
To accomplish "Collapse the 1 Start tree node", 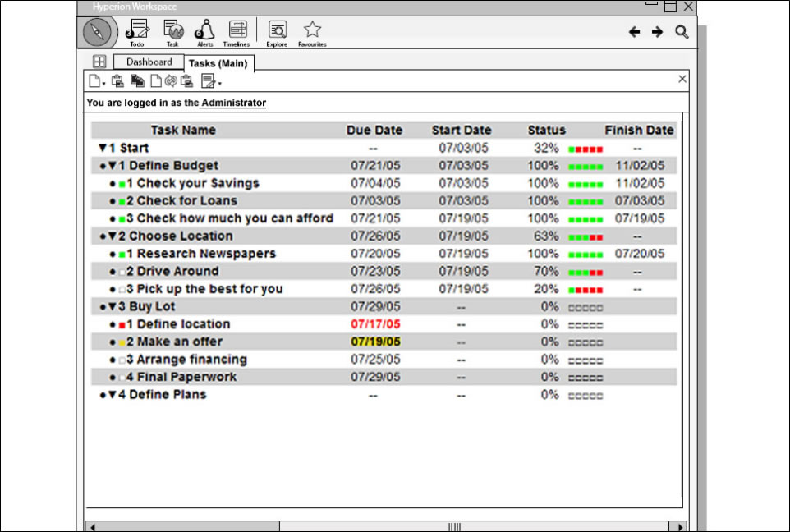I will 103,148.
